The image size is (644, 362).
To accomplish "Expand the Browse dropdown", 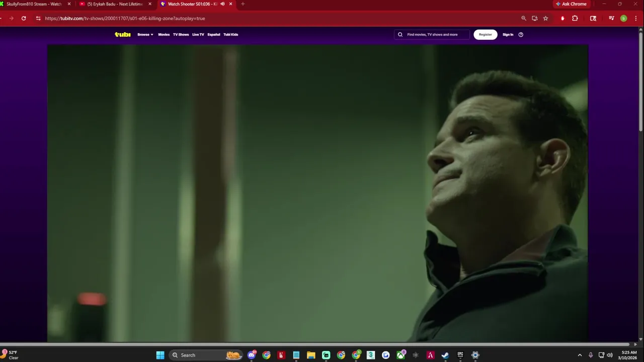I will (145, 35).
